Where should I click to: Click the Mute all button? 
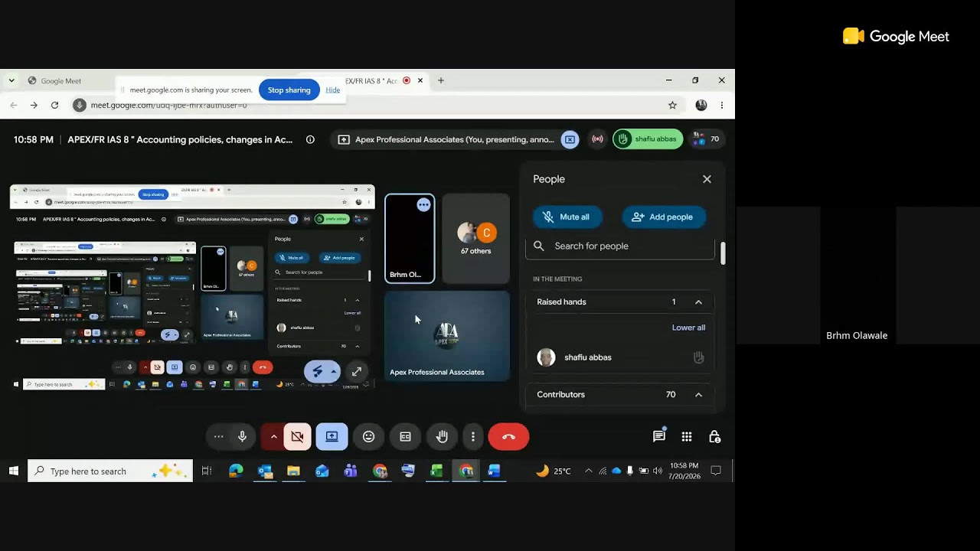click(x=567, y=217)
